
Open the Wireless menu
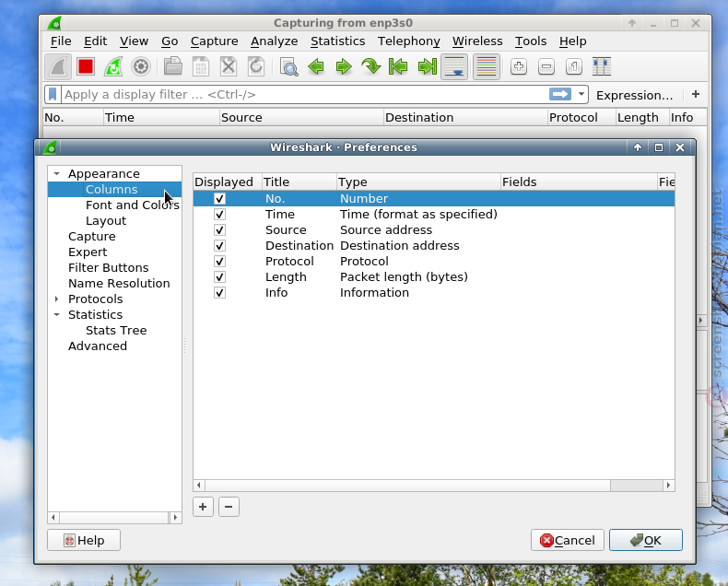point(477,41)
